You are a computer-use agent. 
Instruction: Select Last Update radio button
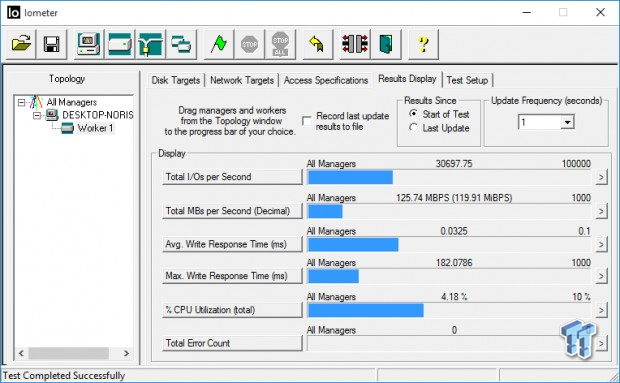coord(414,128)
